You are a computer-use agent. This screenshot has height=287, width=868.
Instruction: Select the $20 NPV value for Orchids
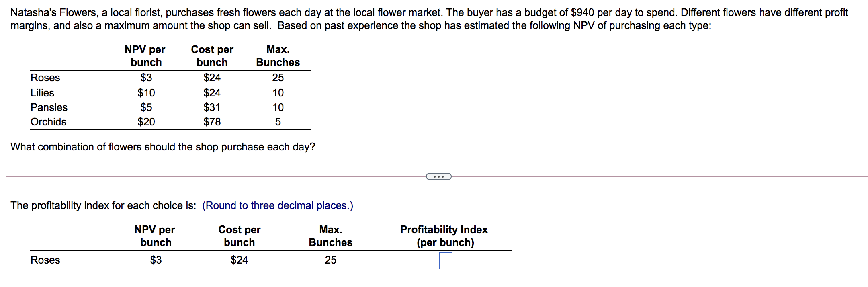(145, 122)
